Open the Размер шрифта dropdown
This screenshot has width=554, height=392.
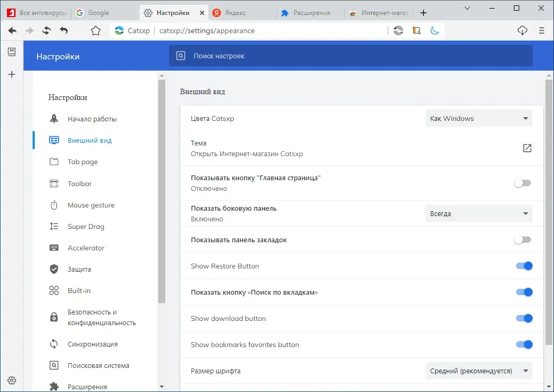click(x=479, y=371)
